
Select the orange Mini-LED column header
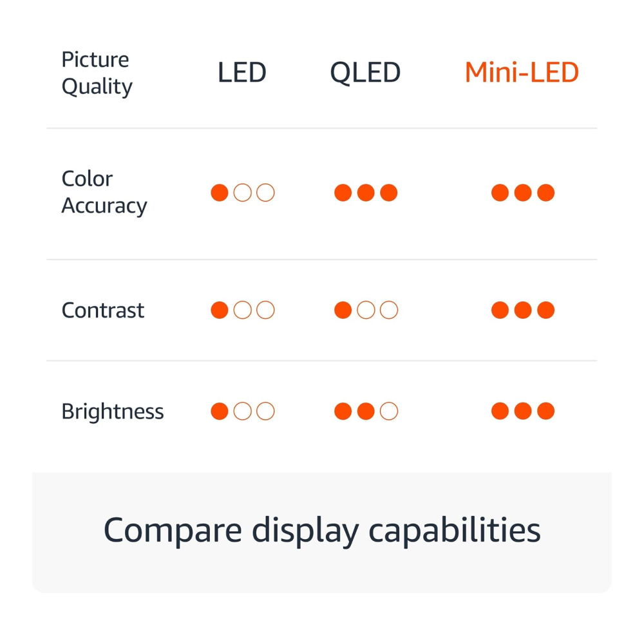pyautogui.click(x=522, y=73)
